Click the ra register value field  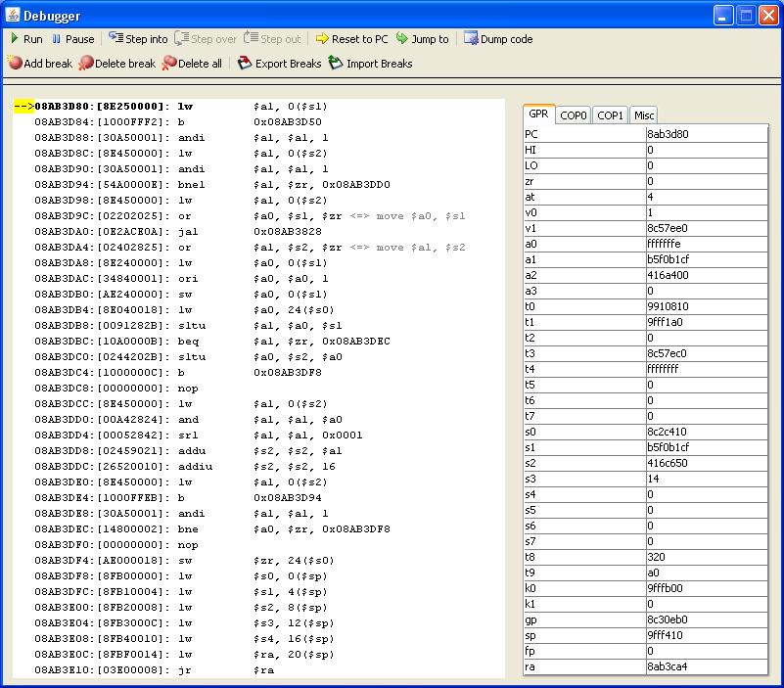tap(706, 666)
